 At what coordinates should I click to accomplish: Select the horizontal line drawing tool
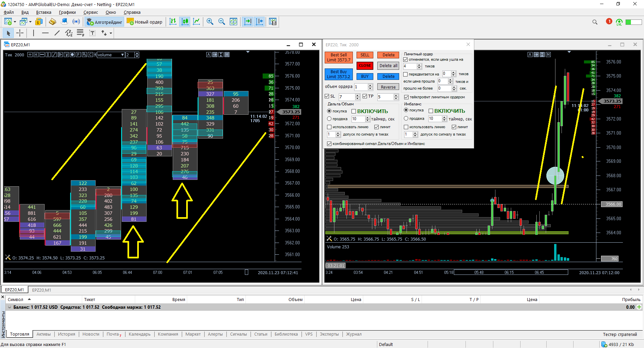(45, 33)
